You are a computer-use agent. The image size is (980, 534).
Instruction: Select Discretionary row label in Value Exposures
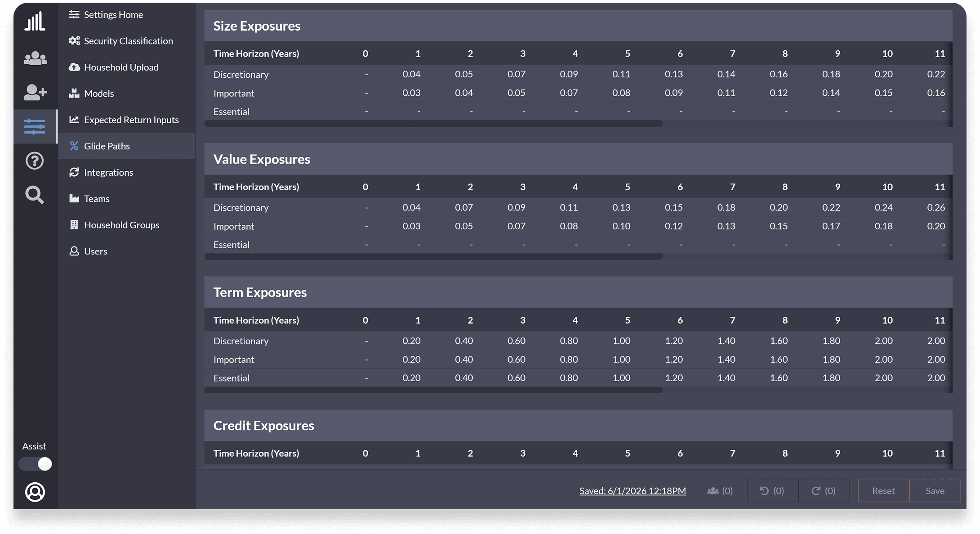point(241,208)
